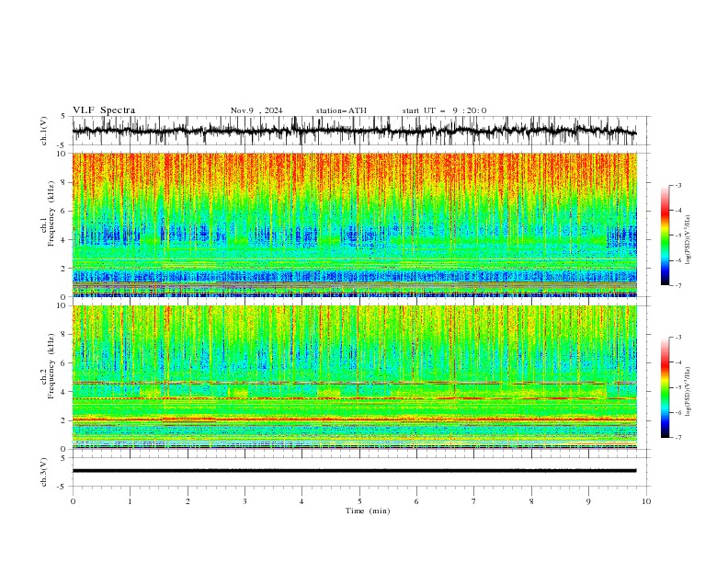
Task: Click the "ch.1(V)" waveform axis label
Action: click(x=44, y=131)
